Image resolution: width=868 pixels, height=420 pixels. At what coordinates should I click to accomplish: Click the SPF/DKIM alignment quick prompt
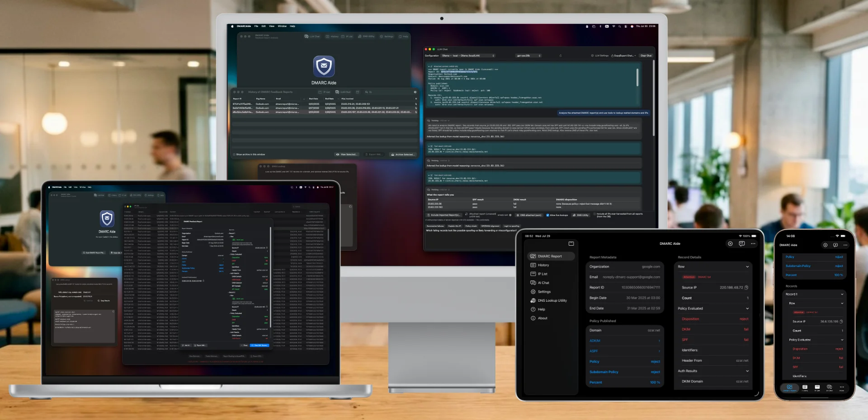click(x=490, y=226)
